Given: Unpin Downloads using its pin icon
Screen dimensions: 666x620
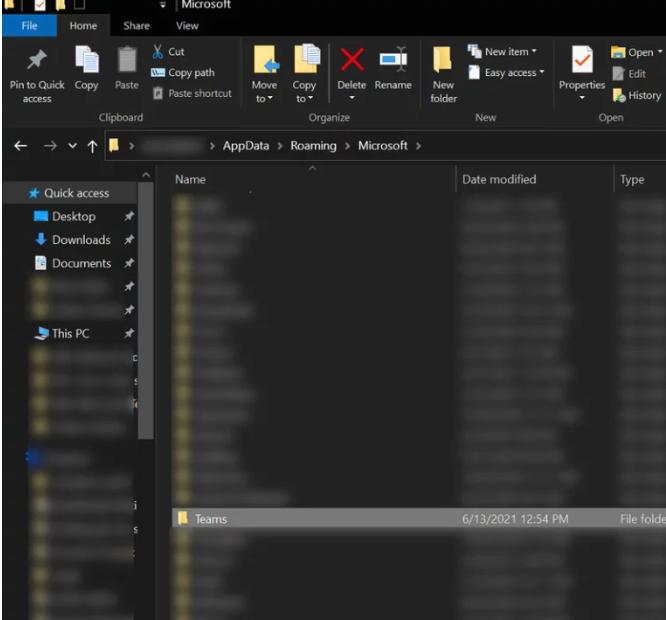Looking at the screenshot, I should point(129,240).
